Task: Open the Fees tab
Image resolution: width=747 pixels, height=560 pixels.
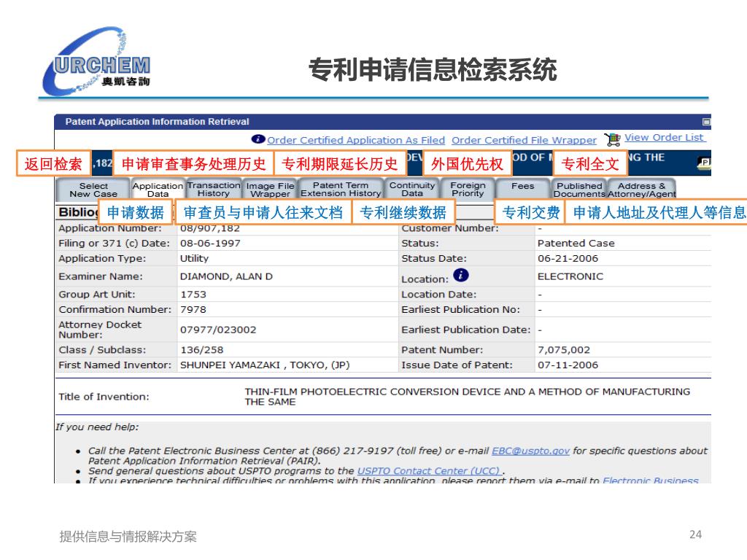Action: pyautogui.click(x=522, y=190)
